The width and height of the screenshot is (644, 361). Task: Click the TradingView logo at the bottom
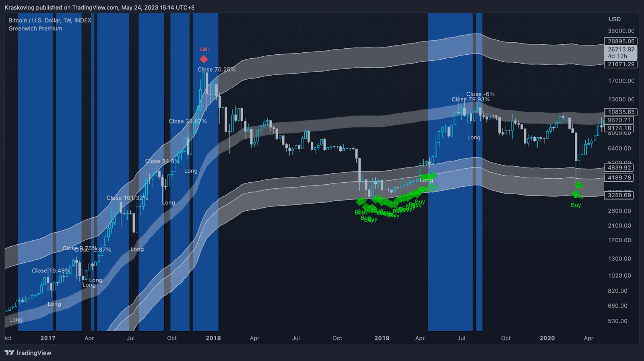coord(28,353)
